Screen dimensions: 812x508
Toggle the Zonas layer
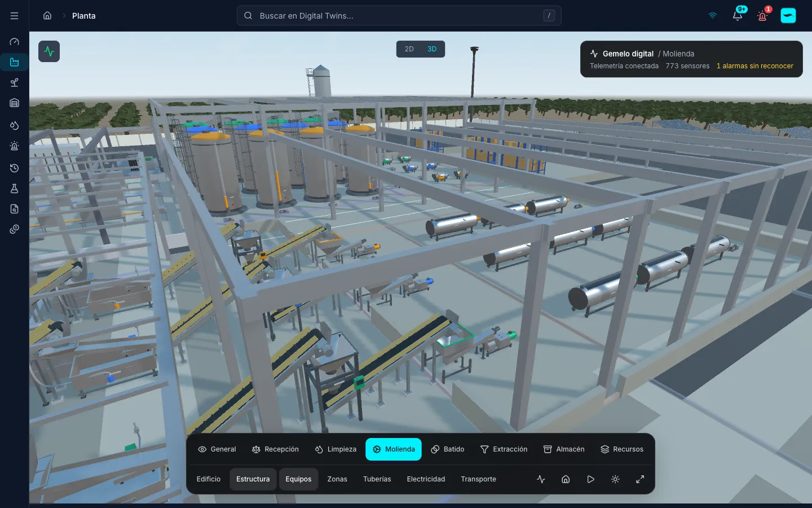337,479
